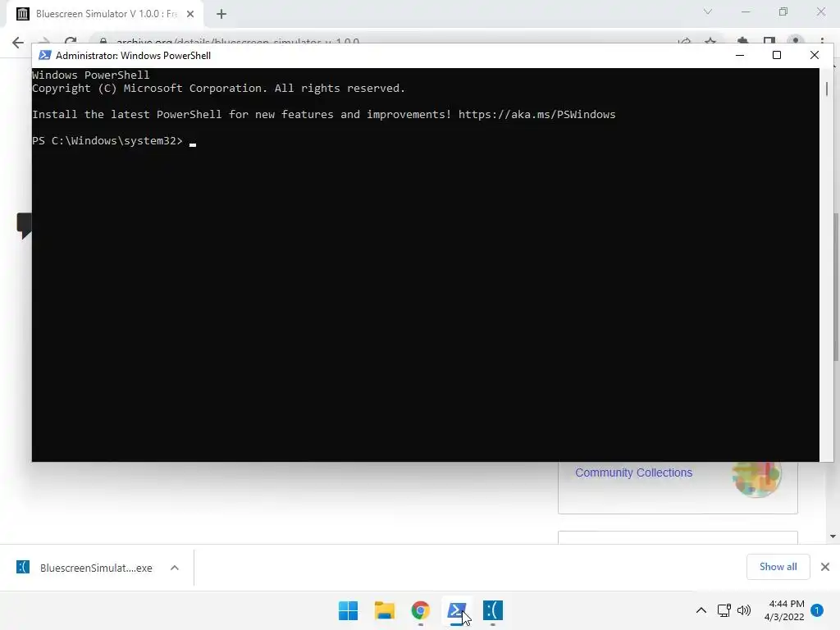Viewport: 840px width, 630px height.
Task: Minimize the Chrome window
Action: click(746, 11)
